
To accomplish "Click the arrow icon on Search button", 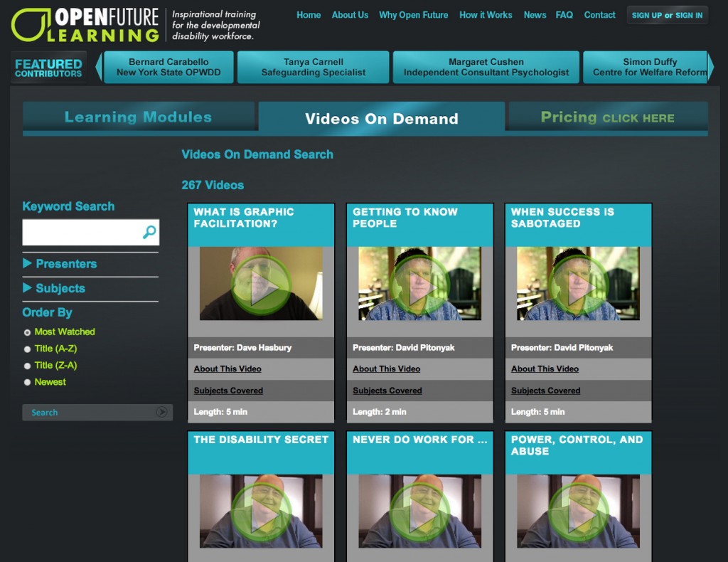I will 161,412.
